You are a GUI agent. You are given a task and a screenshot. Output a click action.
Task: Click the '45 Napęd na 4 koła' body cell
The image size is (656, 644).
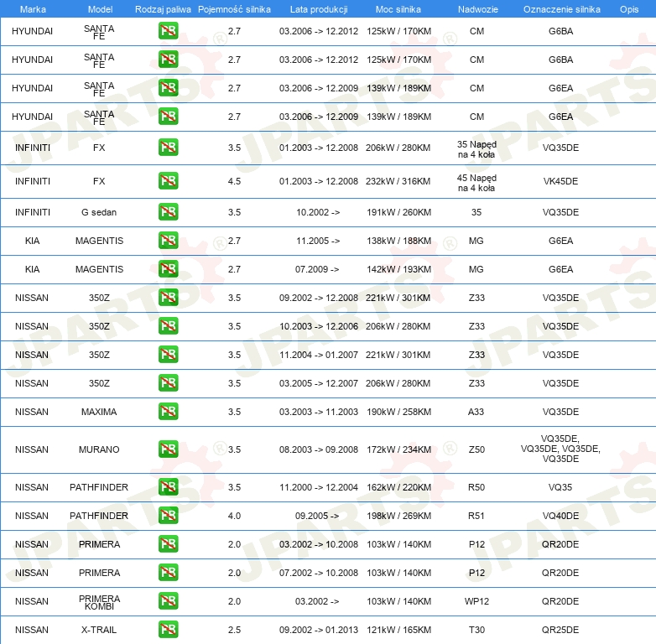point(476,183)
